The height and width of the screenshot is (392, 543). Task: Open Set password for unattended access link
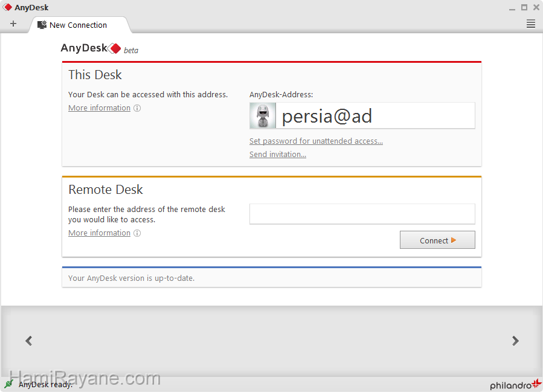coord(316,141)
